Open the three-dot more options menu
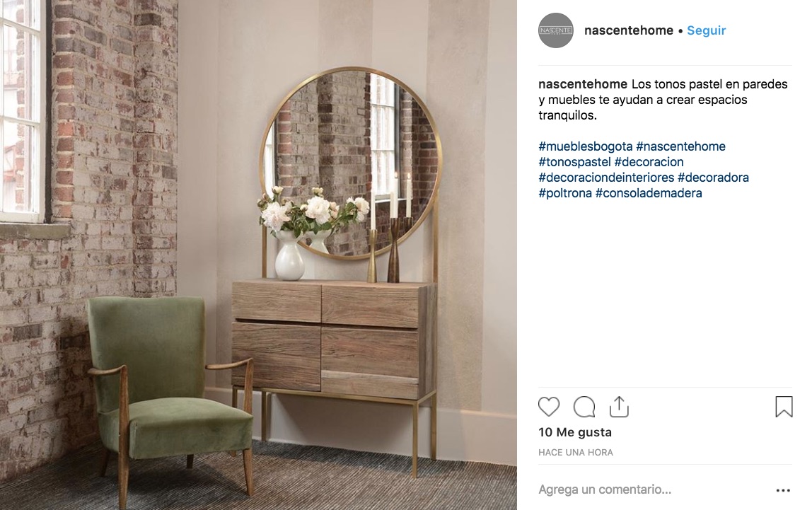The image size is (812, 510). click(x=783, y=489)
